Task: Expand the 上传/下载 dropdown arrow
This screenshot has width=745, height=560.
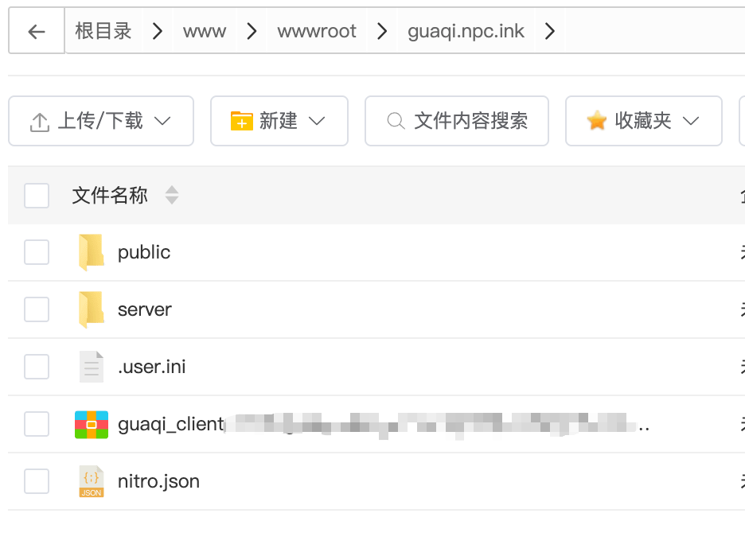Action: (162, 121)
